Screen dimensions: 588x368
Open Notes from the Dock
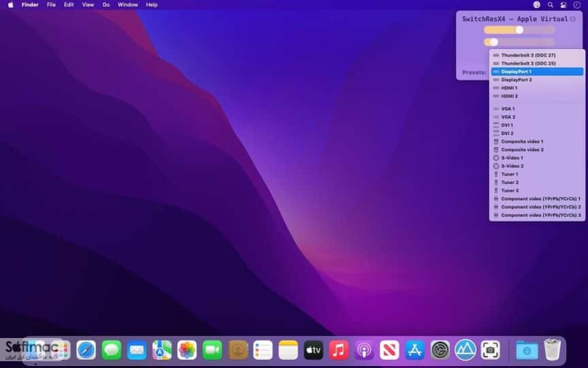click(288, 350)
